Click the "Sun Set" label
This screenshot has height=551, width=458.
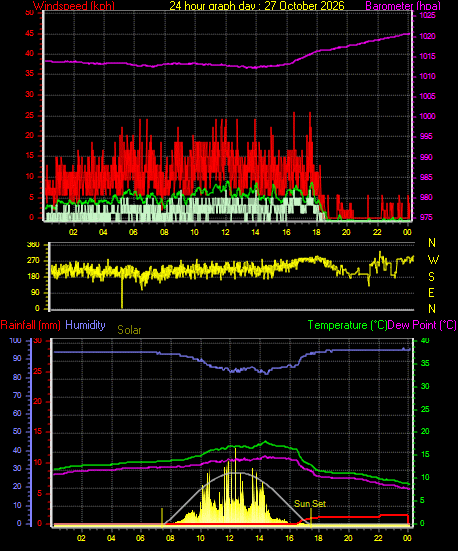(310, 504)
